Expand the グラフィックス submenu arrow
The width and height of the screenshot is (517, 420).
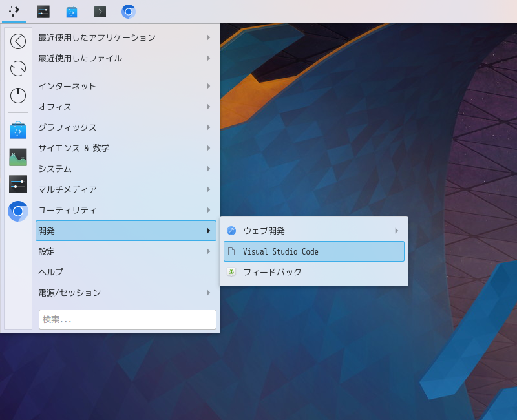[x=208, y=127]
